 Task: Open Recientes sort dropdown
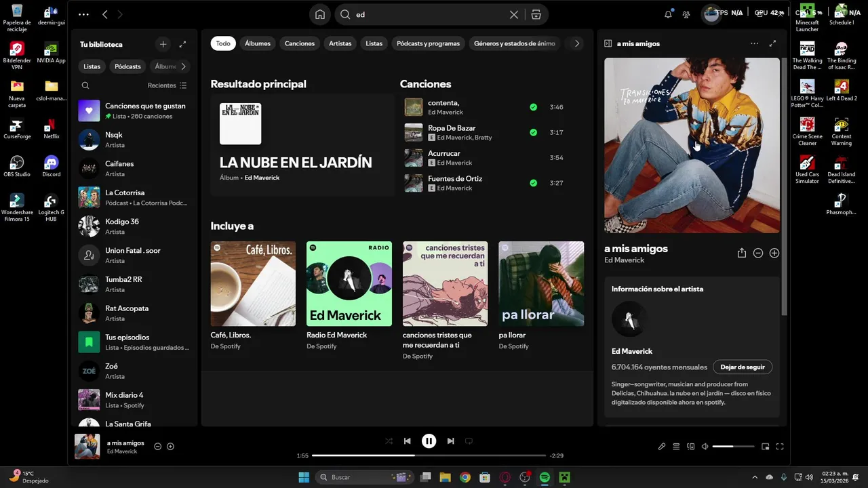pos(167,85)
